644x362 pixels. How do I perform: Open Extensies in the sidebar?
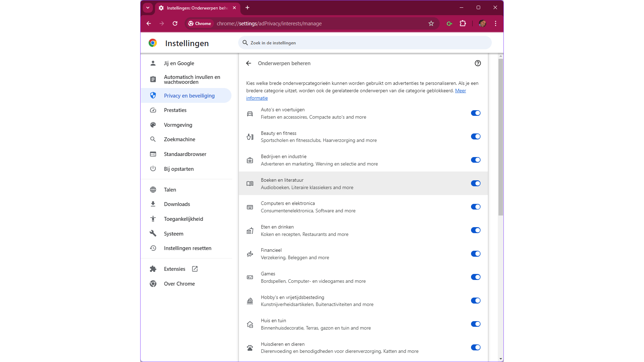pos(175,269)
